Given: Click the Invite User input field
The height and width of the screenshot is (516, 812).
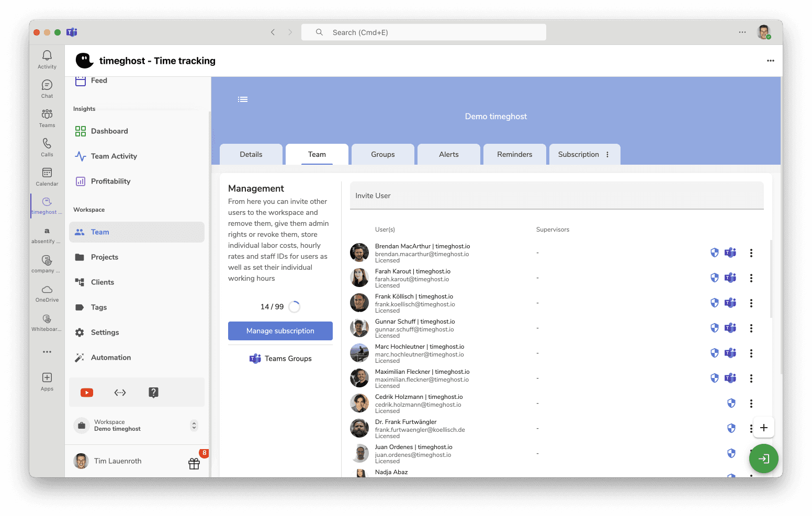Looking at the screenshot, I should click(x=557, y=196).
